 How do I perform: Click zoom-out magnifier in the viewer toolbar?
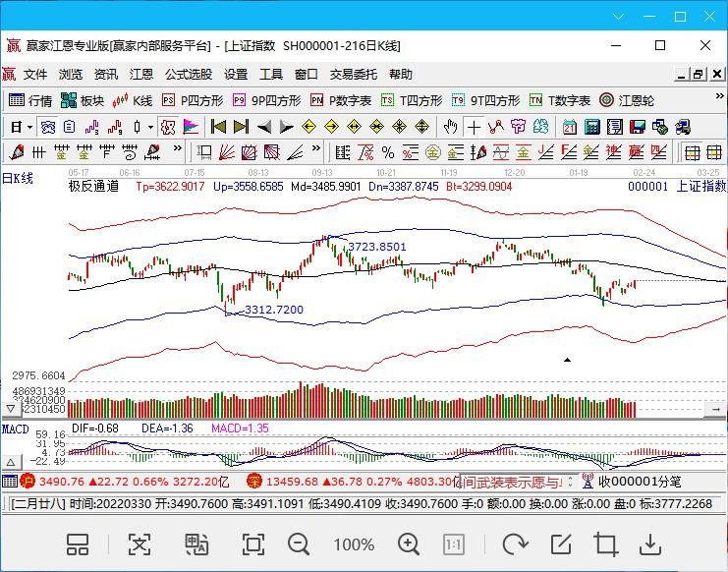[x=299, y=543]
